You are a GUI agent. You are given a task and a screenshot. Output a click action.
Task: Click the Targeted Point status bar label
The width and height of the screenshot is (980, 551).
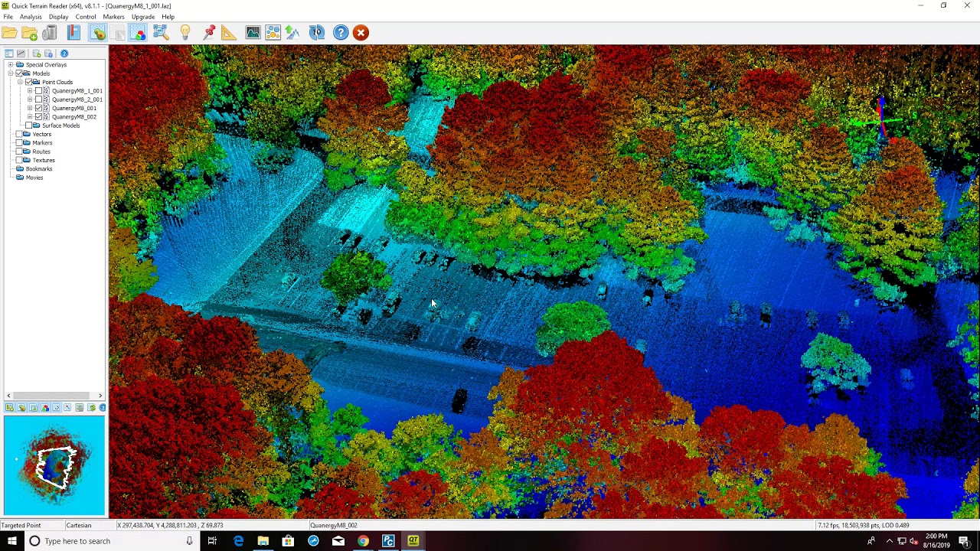pyautogui.click(x=21, y=526)
